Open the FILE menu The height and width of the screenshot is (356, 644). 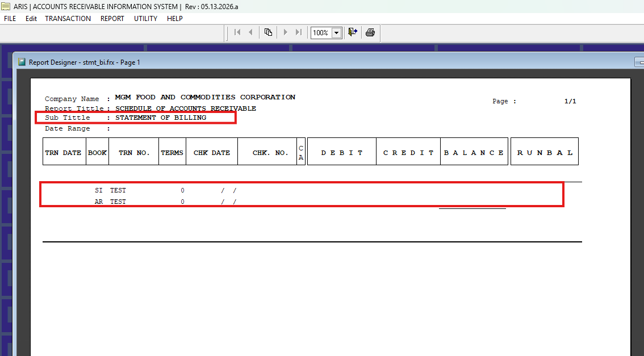(x=10, y=19)
